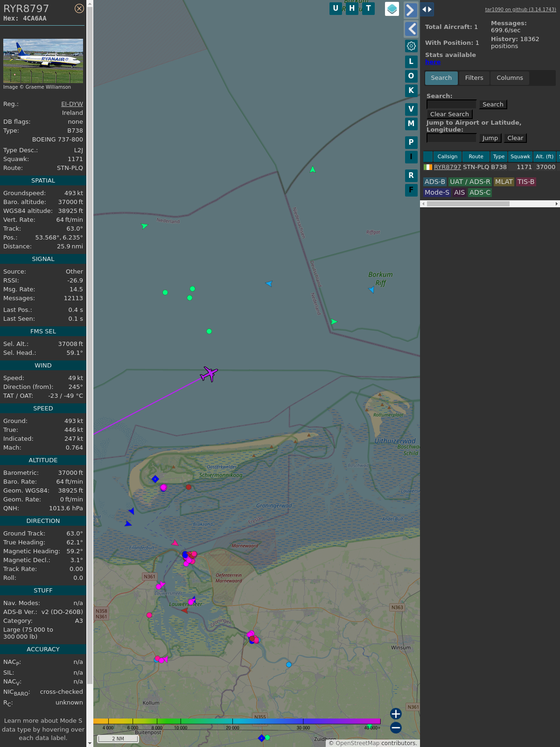Zoom out the map with minus button

click(x=396, y=727)
